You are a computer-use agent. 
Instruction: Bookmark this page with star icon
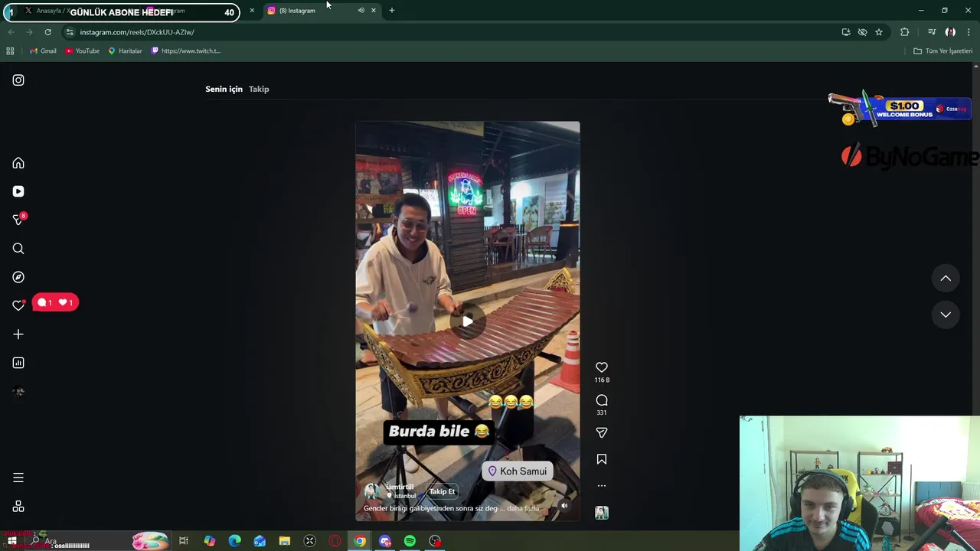[x=879, y=32]
